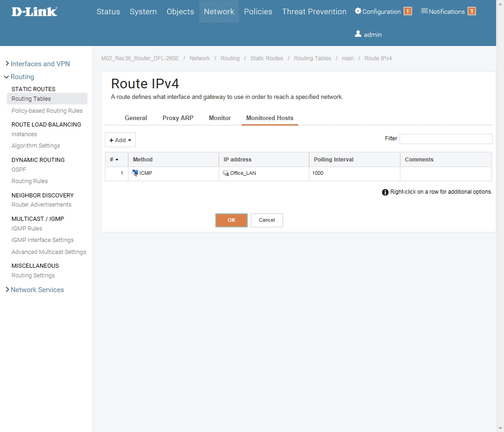Open the Status menu
504x432 pixels.
coord(108,12)
